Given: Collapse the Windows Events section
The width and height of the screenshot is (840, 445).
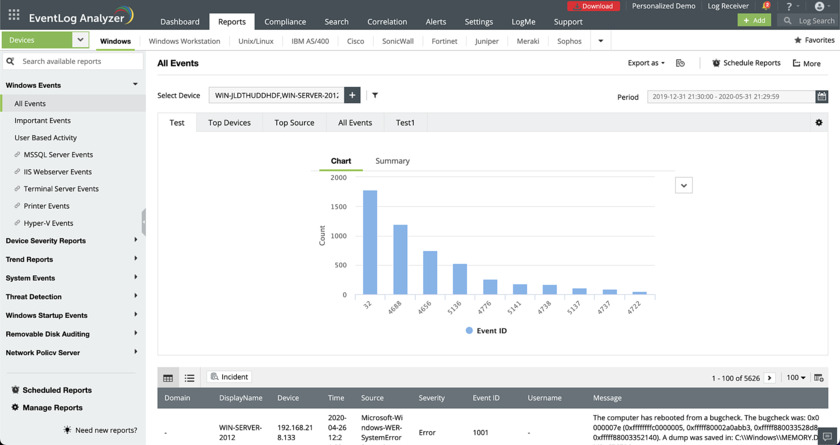Looking at the screenshot, I should click(135, 85).
